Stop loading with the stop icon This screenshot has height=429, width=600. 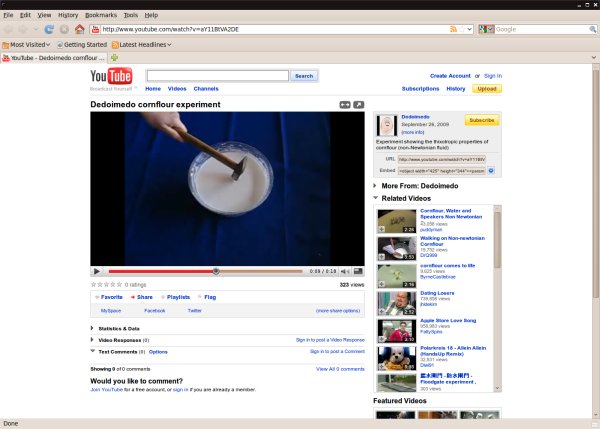tap(64, 29)
